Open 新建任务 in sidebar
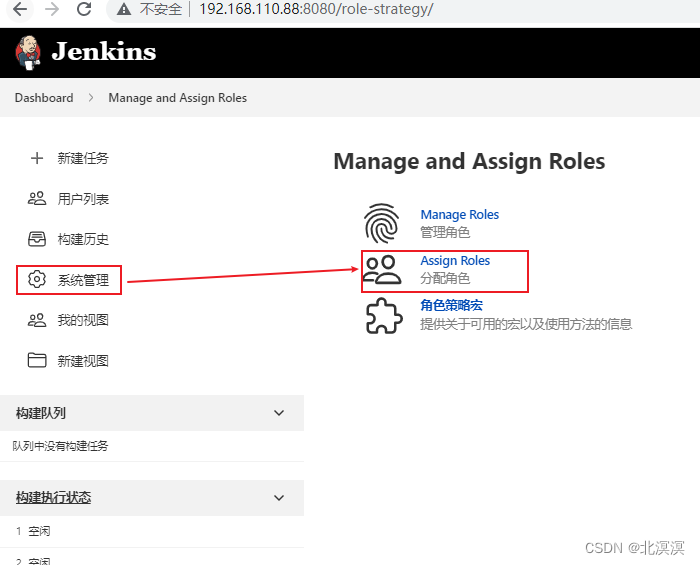700x565 pixels. click(x=83, y=158)
